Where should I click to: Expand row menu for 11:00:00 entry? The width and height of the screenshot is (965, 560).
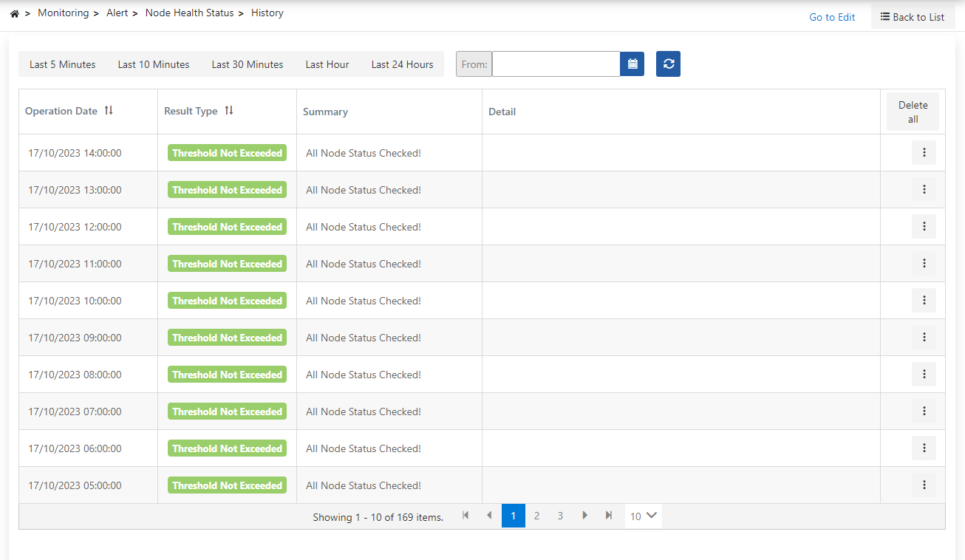point(924,264)
